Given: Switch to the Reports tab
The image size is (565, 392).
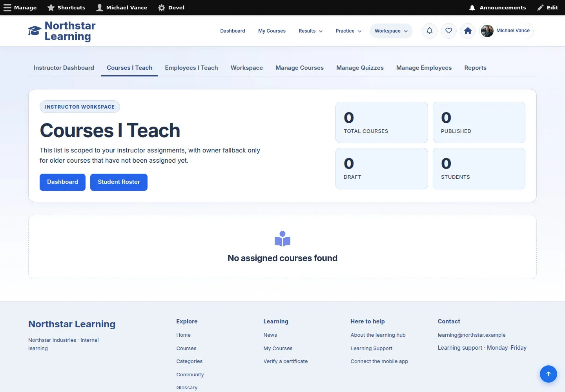Looking at the screenshot, I should click(476, 68).
